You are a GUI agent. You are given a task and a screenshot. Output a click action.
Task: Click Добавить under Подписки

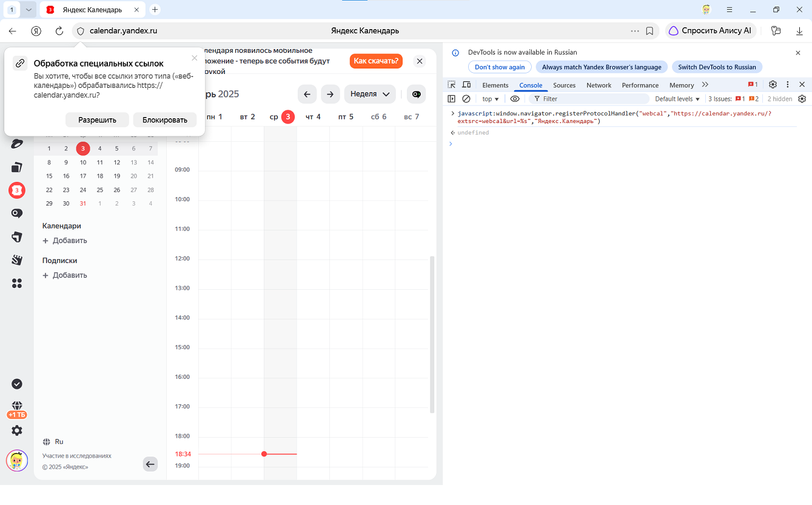coord(65,275)
